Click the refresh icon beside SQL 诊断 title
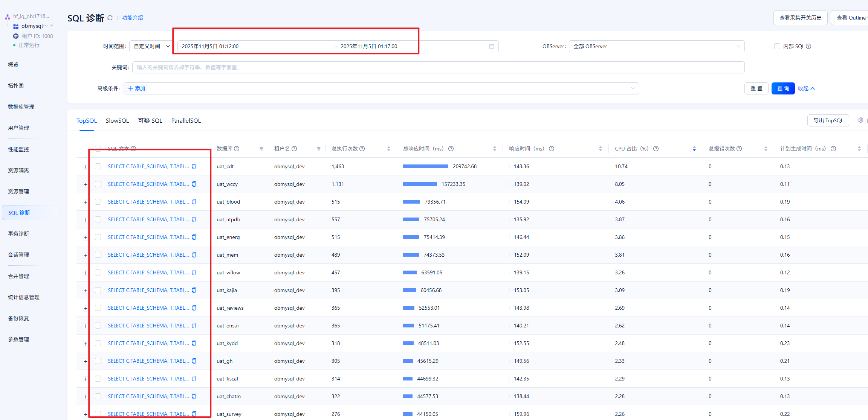The image size is (868, 420). point(110,18)
